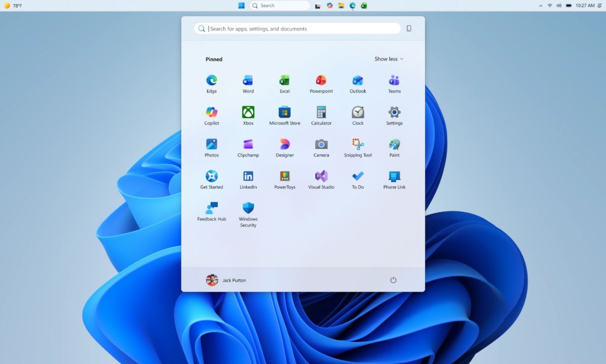Open Task View on the taskbar
Image resolution: width=606 pixels, height=364 pixels.
tap(318, 6)
